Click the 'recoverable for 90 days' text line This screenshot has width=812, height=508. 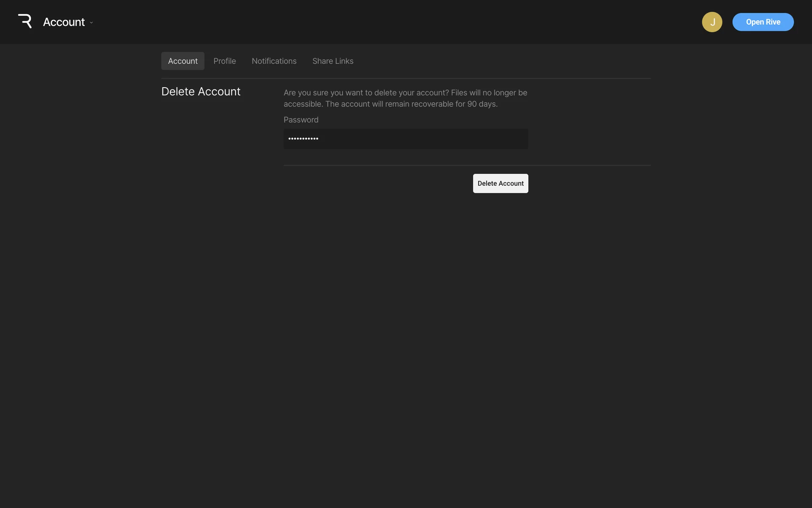click(390, 104)
